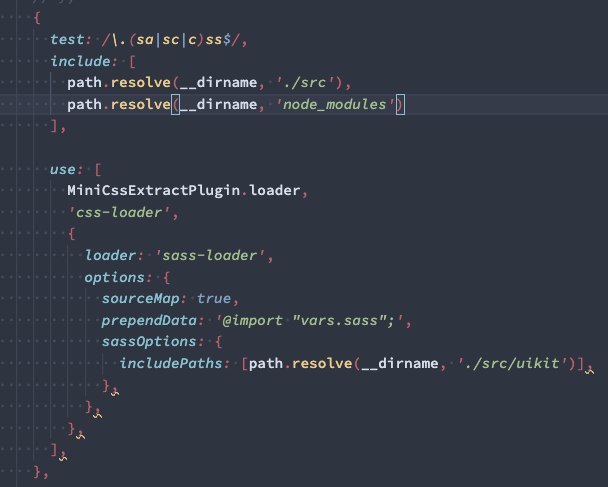This screenshot has width=608, height=487.
Task: Click the 'sassOptions' property key
Action: click(149, 342)
